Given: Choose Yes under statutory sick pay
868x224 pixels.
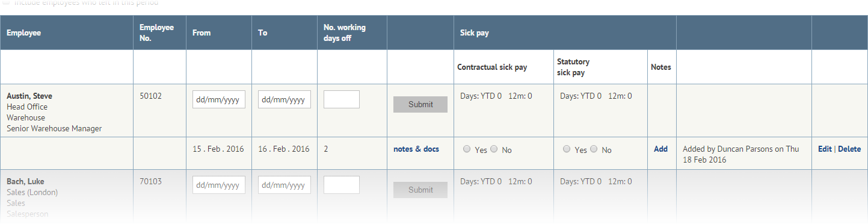Looking at the screenshot, I should [x=567, y=149].
